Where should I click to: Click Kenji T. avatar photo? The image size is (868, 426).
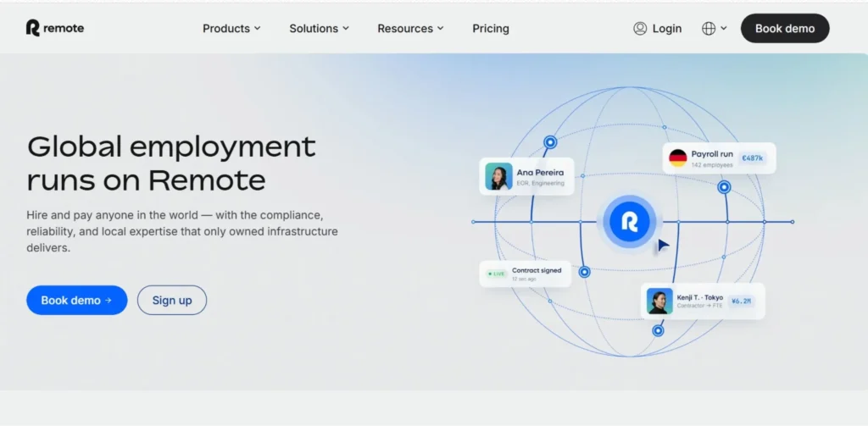[x=659, y=301]
